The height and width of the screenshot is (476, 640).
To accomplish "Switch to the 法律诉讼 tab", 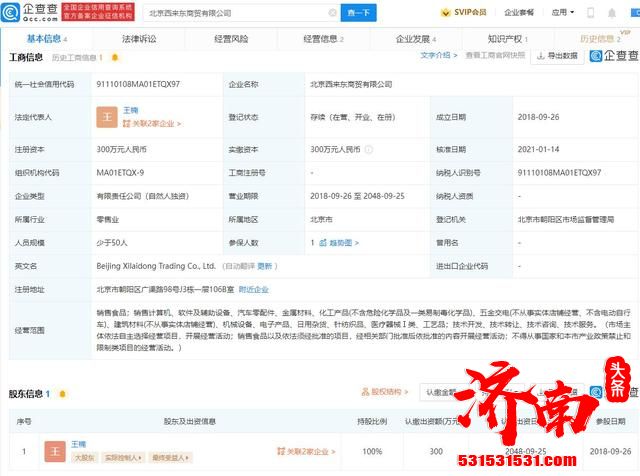I will (x=139, y=39).
